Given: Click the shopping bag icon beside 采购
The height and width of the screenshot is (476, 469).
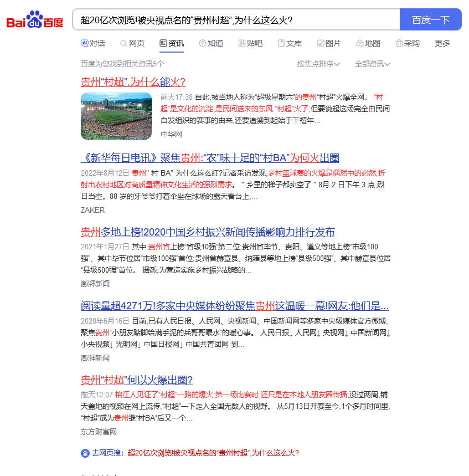Looking at the screenshot, I should [x=399, y=43].
